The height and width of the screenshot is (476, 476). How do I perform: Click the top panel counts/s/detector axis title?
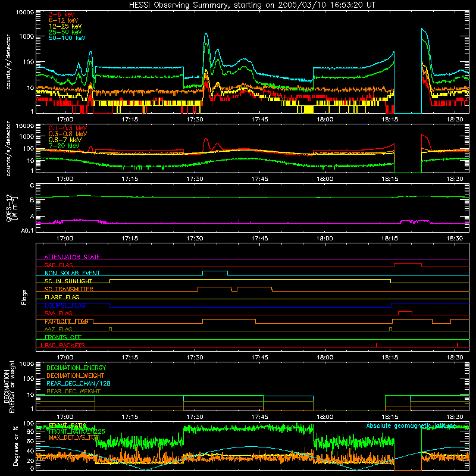[x=8, y=62]
